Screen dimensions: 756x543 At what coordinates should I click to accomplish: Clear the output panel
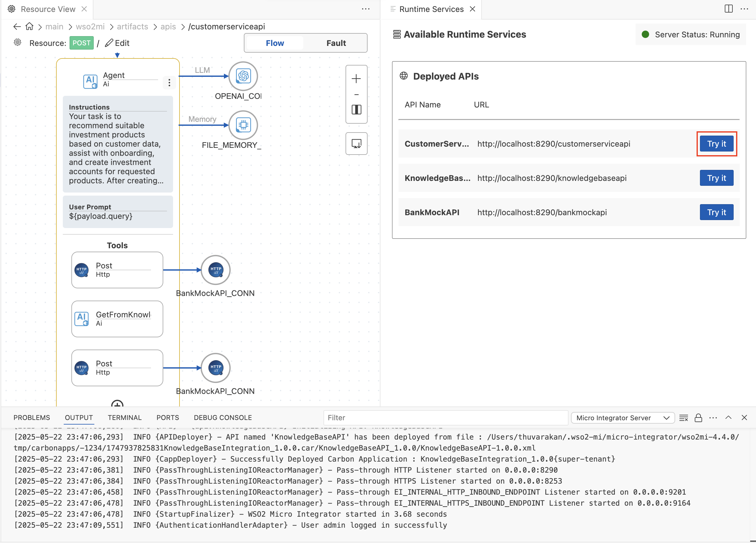[683, 418]
